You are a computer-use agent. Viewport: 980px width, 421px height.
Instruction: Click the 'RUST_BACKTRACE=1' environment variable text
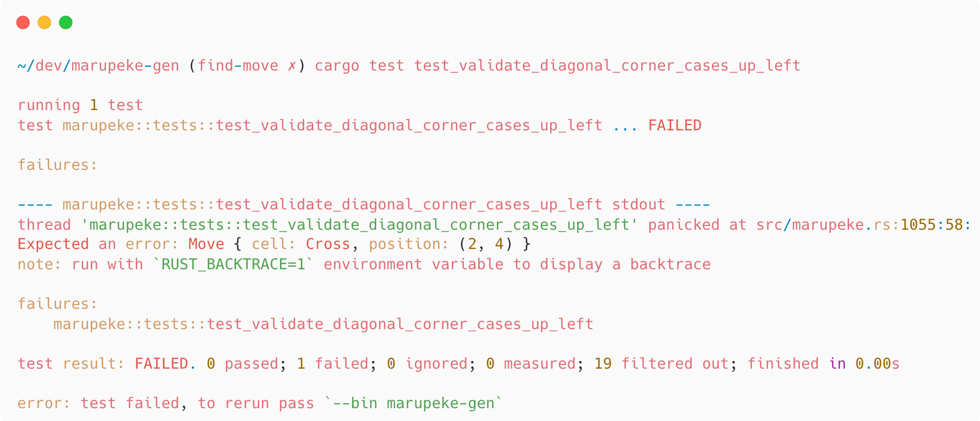coord(233,264)
